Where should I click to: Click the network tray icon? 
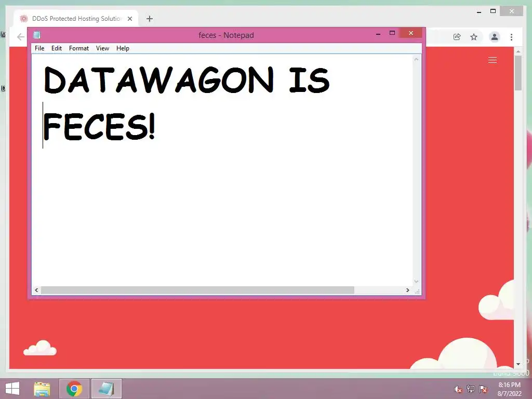coord(471,389)
